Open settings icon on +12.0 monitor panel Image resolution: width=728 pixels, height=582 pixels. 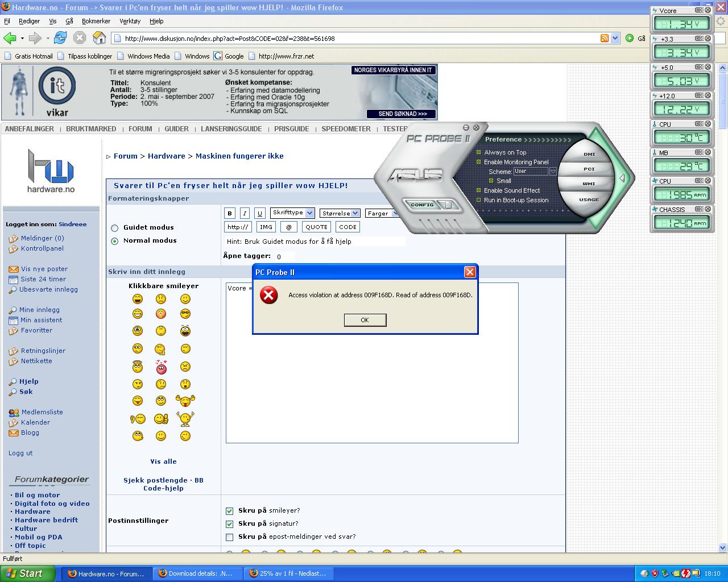tap(700, 95)
